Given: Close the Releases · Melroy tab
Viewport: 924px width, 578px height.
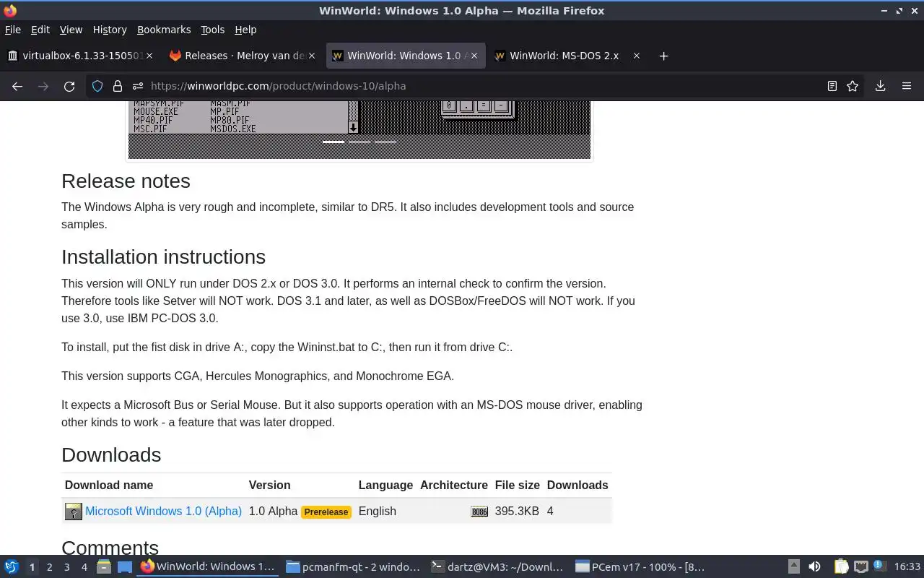Looking at the screenshot, I should click(312, 56).
